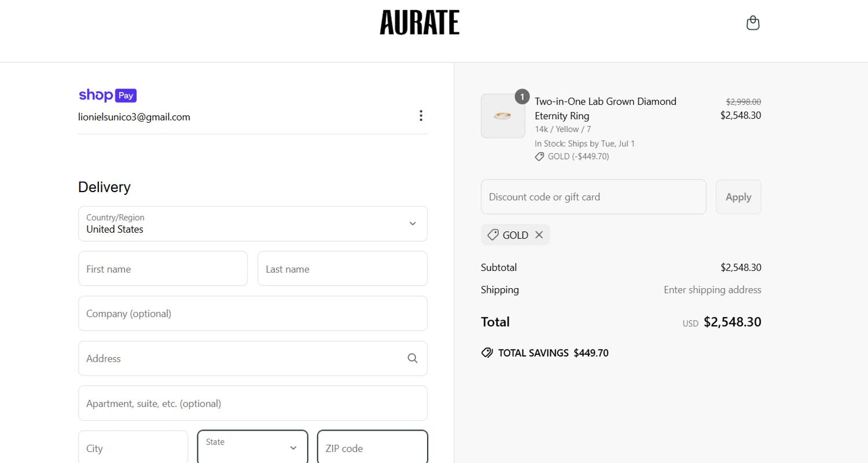Expand the State dropdown
Viewport: 868px width, 463px height.
(x=252, y=447)
